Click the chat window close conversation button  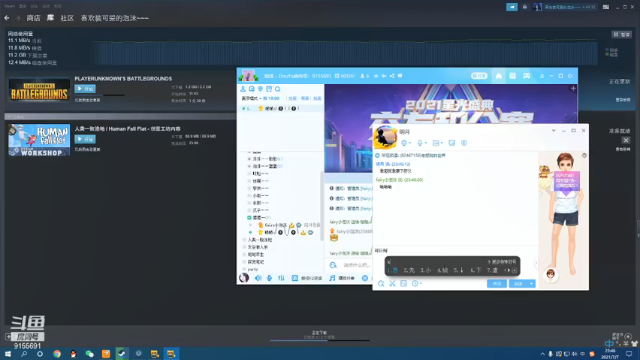point(497,284)
